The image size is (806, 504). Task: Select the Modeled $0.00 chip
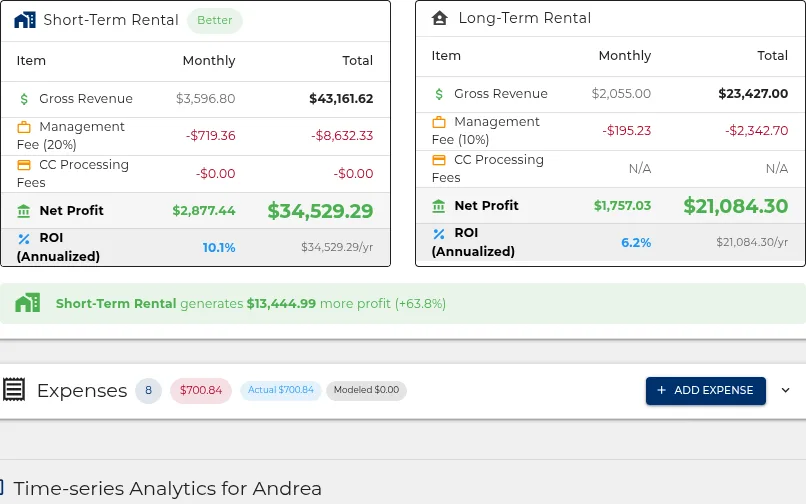pos(367,390)
